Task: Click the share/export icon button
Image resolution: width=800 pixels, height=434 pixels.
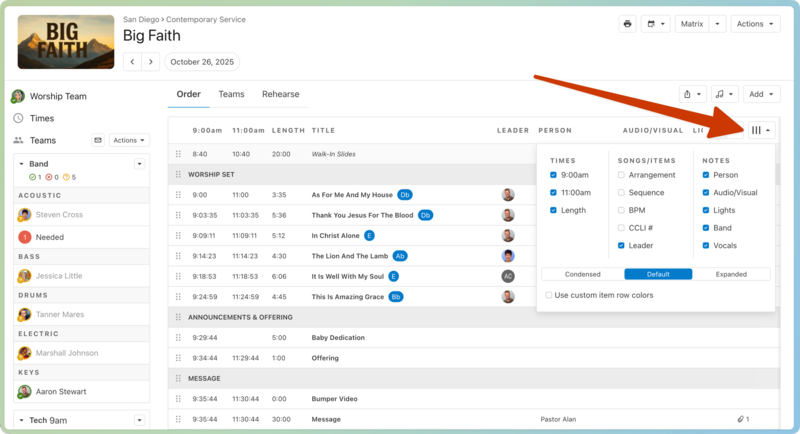Action: 693,94
